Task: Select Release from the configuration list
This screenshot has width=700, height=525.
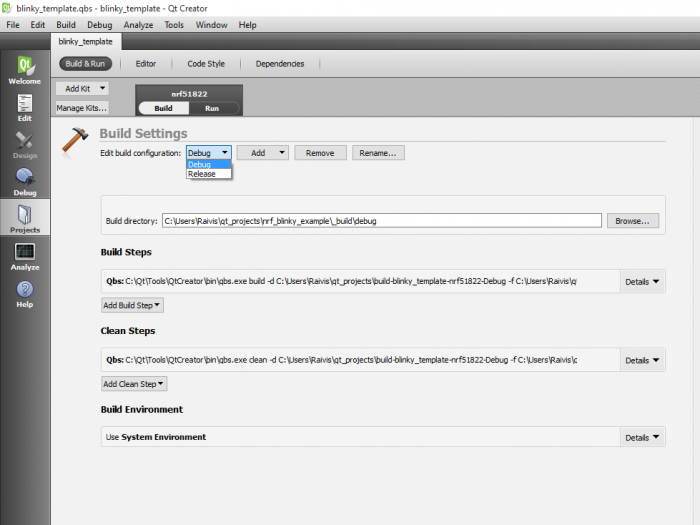Action: click(202, 174)
